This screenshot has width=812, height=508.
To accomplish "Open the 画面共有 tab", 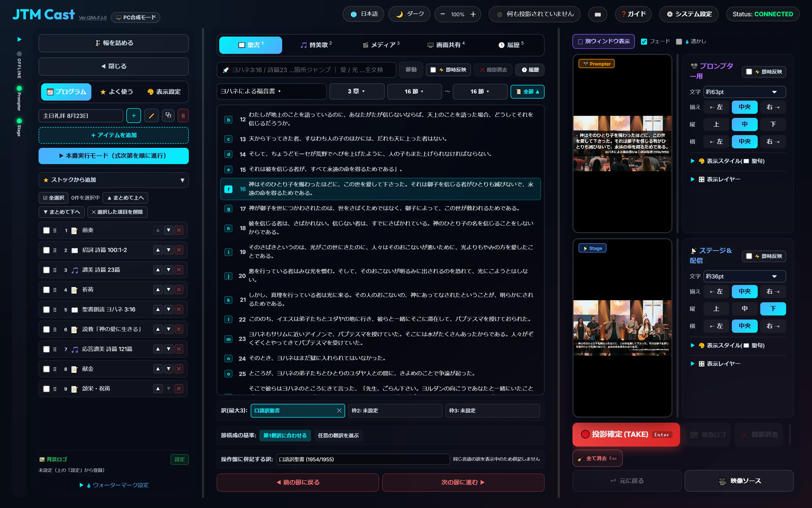I will click(446, 45).
